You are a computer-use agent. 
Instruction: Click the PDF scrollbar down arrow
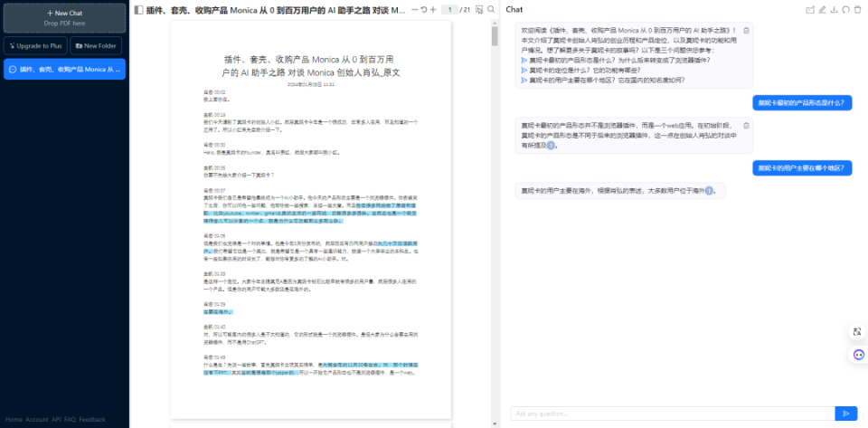pyautogui.click(x=495, y=424)
